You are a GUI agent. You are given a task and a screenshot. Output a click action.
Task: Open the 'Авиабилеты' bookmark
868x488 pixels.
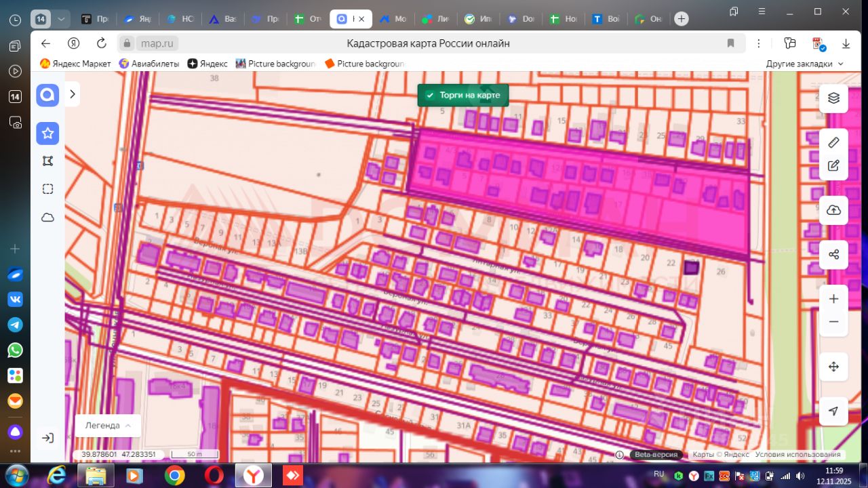[x=149, y=64]
